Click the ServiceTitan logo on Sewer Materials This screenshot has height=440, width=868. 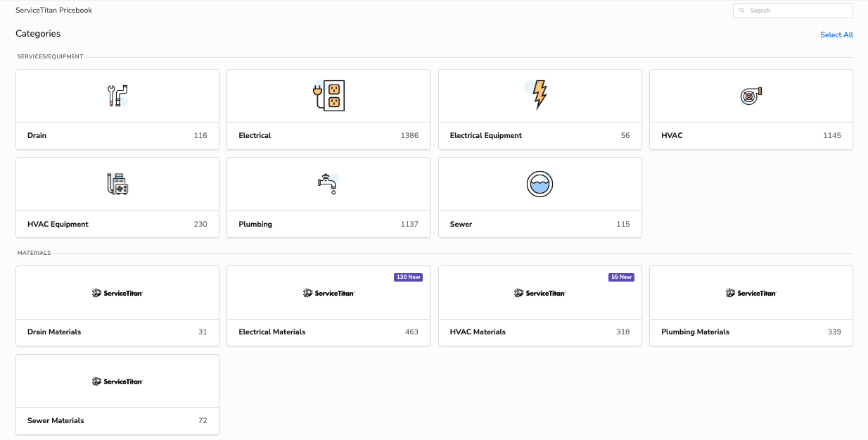(117, 381)
